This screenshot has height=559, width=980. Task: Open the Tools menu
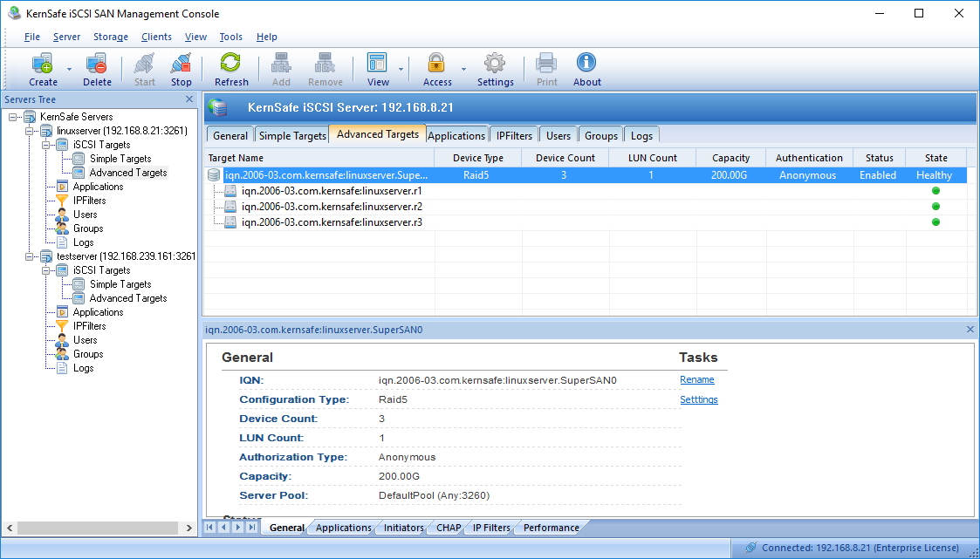[x=230, y=37]
